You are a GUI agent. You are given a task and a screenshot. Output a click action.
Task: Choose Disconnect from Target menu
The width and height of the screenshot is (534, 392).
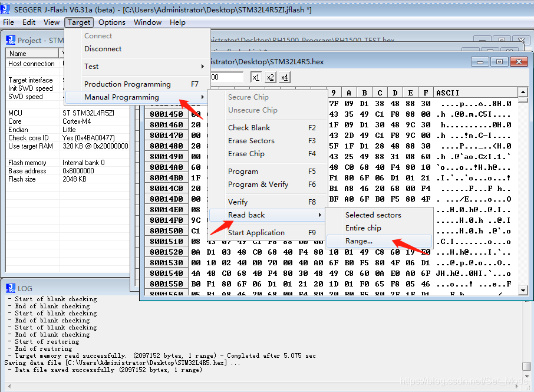pyautogui.click(x=136, y=49)
